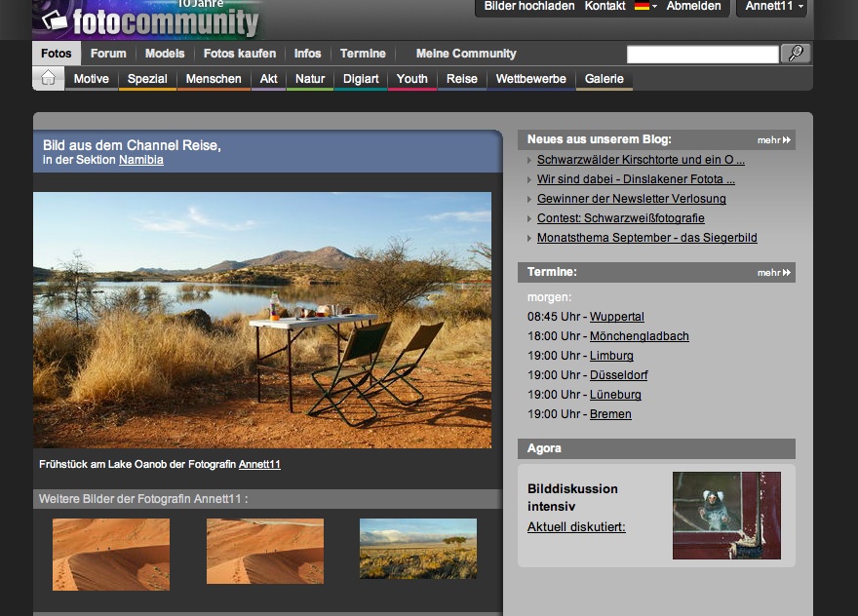Click the Agora section header
The image size is (858, 616).
tap(656, 448)
